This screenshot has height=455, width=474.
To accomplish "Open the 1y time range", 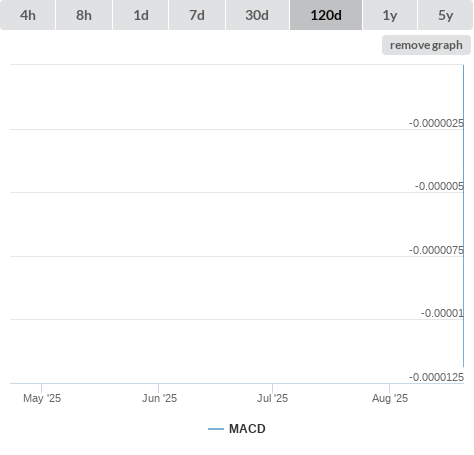I will coord(390,15).
